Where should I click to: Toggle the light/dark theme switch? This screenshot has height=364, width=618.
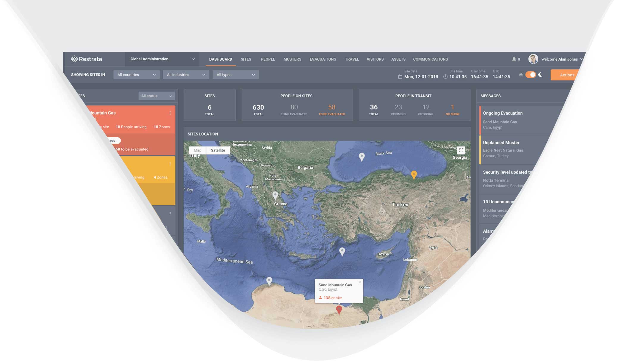pyautogui.click(x=531, y=75)
